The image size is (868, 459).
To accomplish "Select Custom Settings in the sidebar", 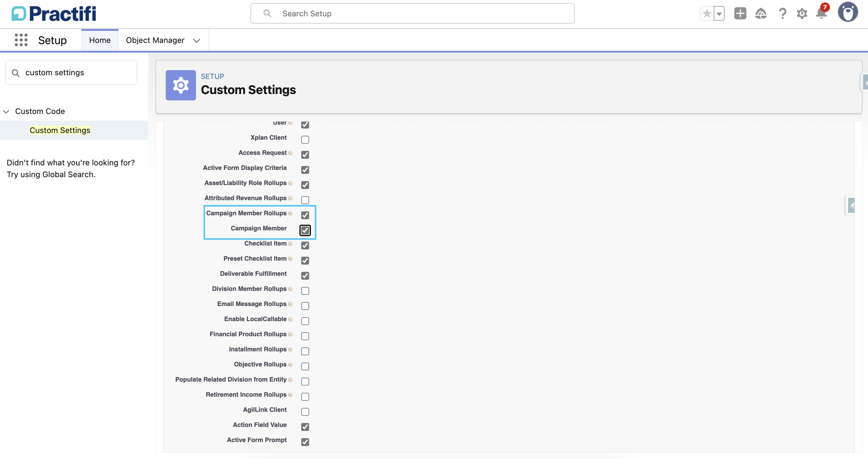I will pyautogui.click(x=60, y=130).
